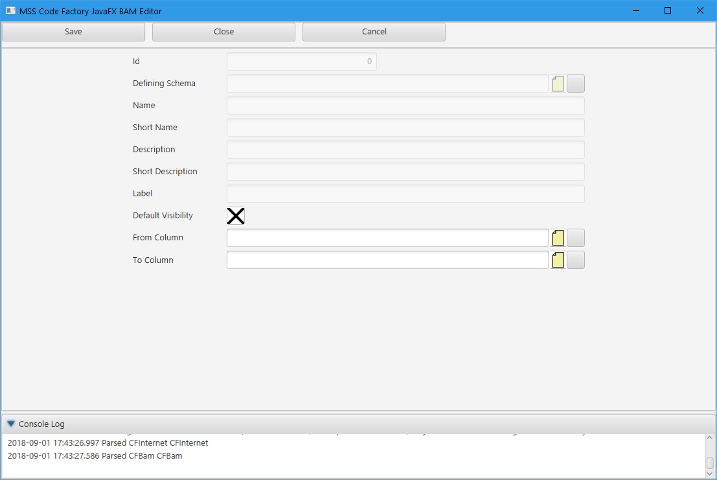The width and height of the screenshot is (717, 480).
Task: Click into the Name text field
Action: coord(405,106)
